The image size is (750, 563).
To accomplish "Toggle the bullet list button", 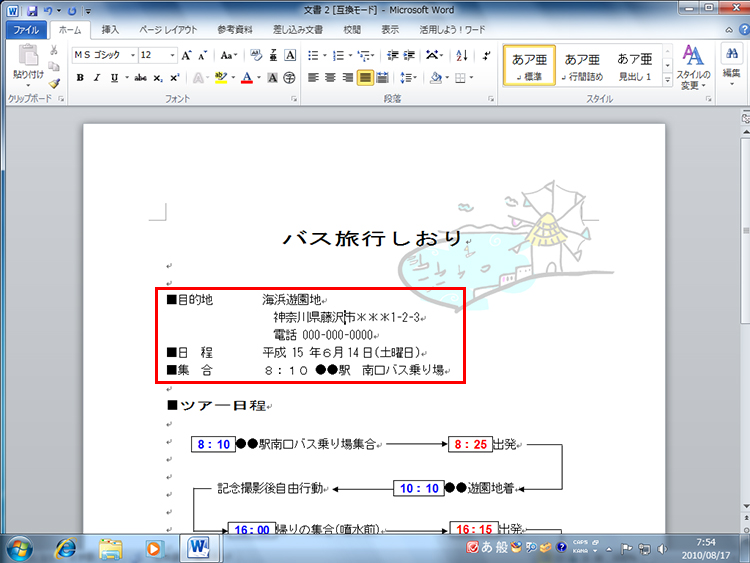I will pos(313,55).
